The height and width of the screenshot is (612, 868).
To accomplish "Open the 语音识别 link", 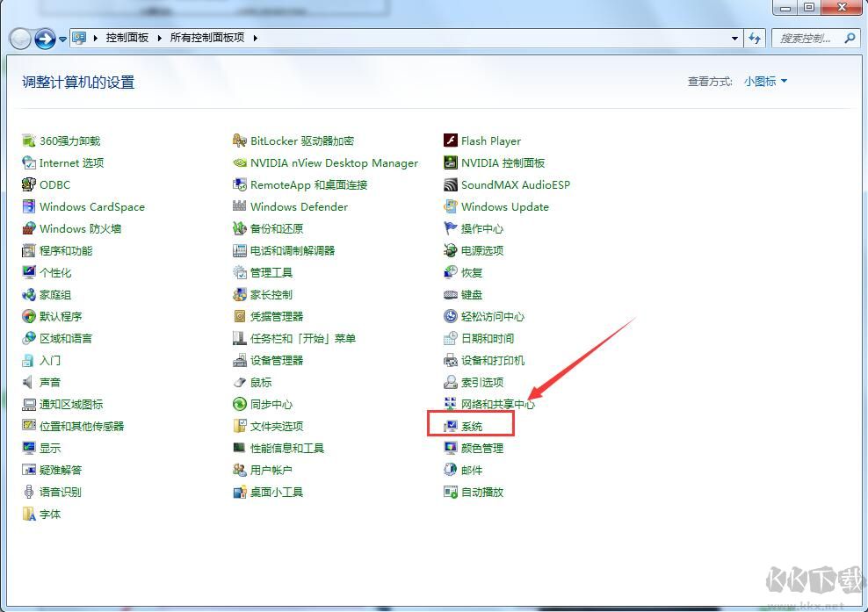I will [x=61, y=492].
